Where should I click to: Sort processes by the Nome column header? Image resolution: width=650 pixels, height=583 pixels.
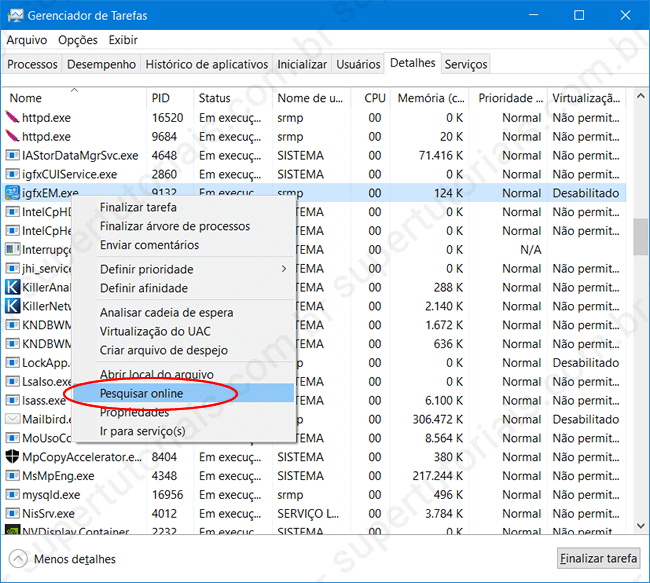pyautogui.click(x=26, y=98)
